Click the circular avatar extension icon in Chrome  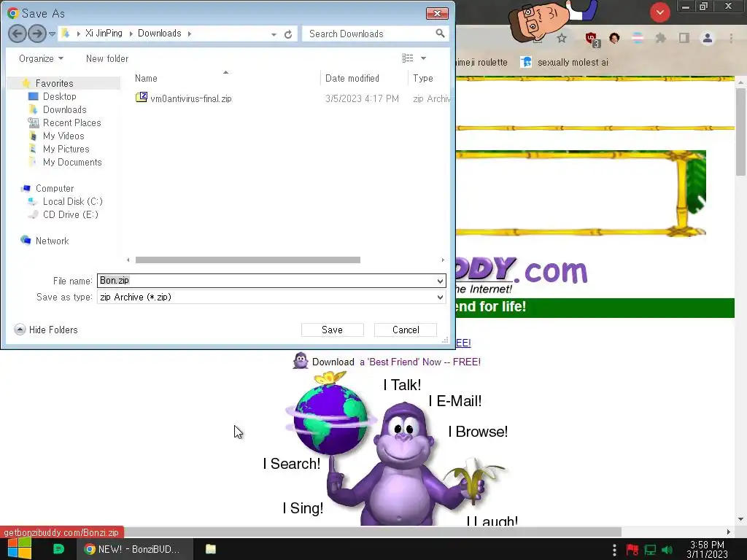tap(614, 38)
